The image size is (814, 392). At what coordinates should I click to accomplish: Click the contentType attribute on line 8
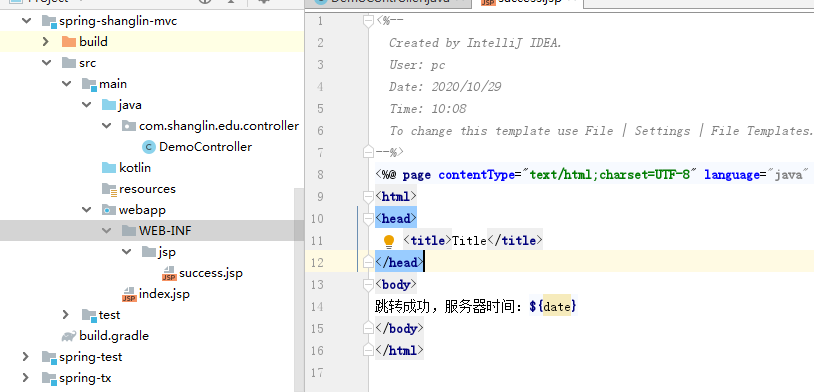click(476, 175)
